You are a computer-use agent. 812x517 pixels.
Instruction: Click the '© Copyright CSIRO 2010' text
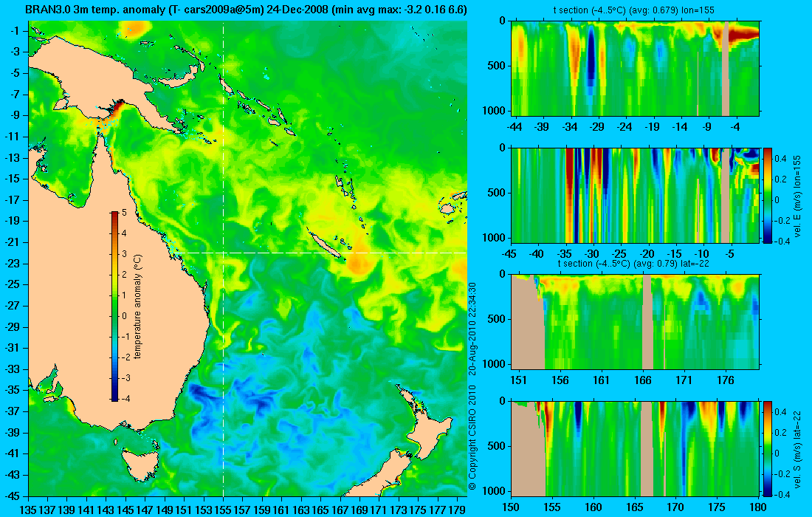click(x=472, y=438)
